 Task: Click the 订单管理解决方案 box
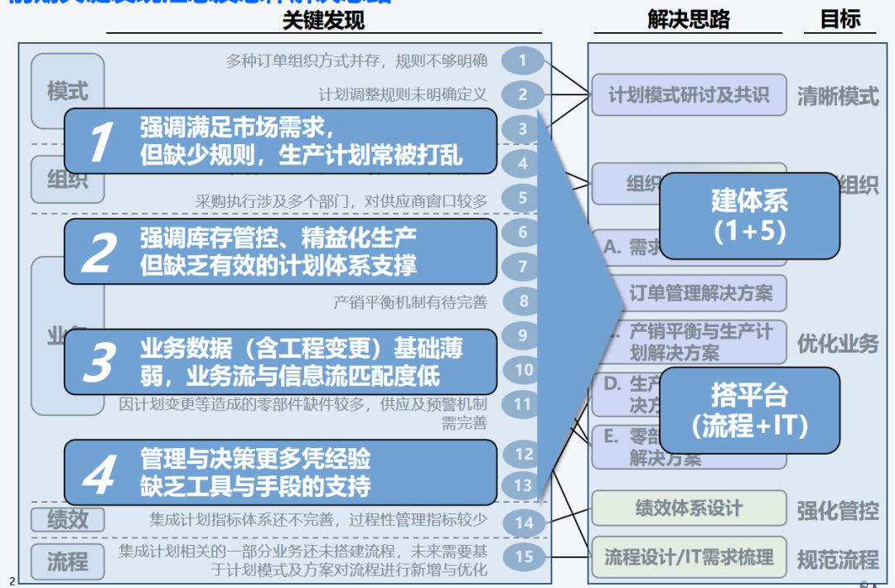[x=700, y=293]
